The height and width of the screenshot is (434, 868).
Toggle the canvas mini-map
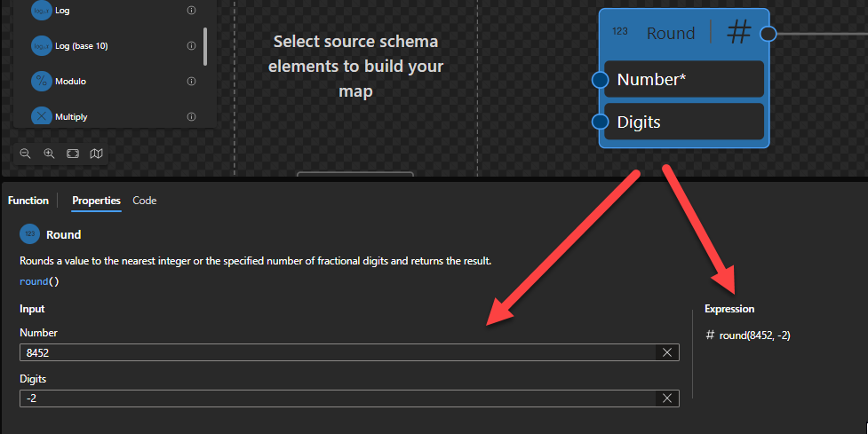coord(96,154)
